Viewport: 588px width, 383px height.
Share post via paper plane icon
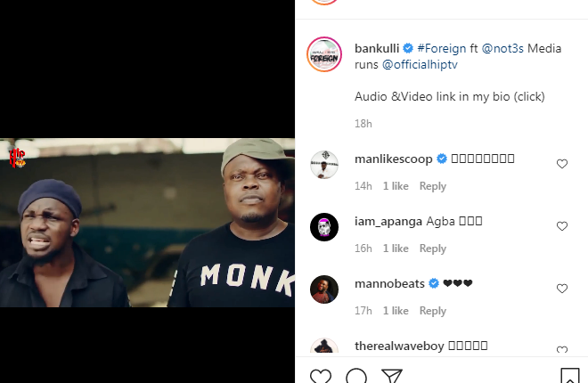point(391,377)
